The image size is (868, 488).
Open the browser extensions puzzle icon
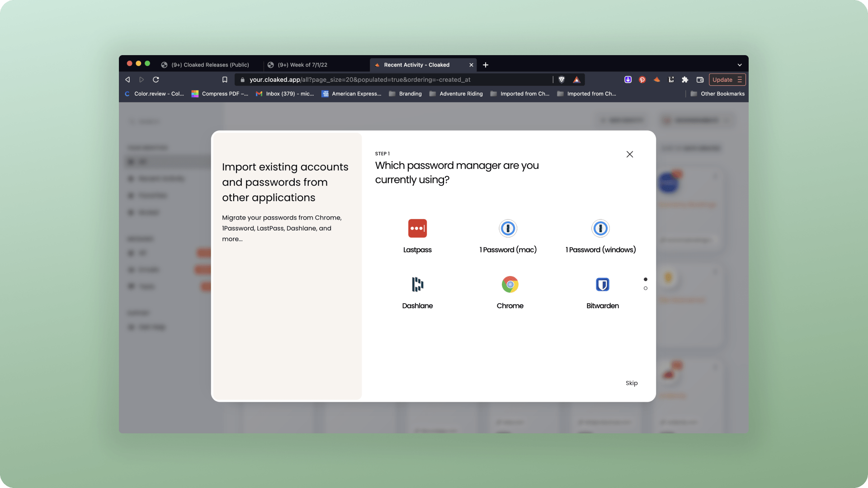point(685,80)
